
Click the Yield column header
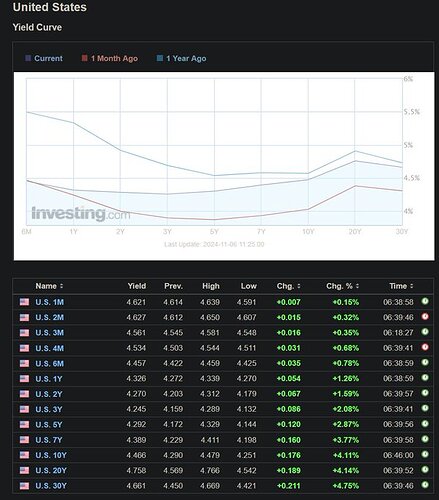coord(137,286)
